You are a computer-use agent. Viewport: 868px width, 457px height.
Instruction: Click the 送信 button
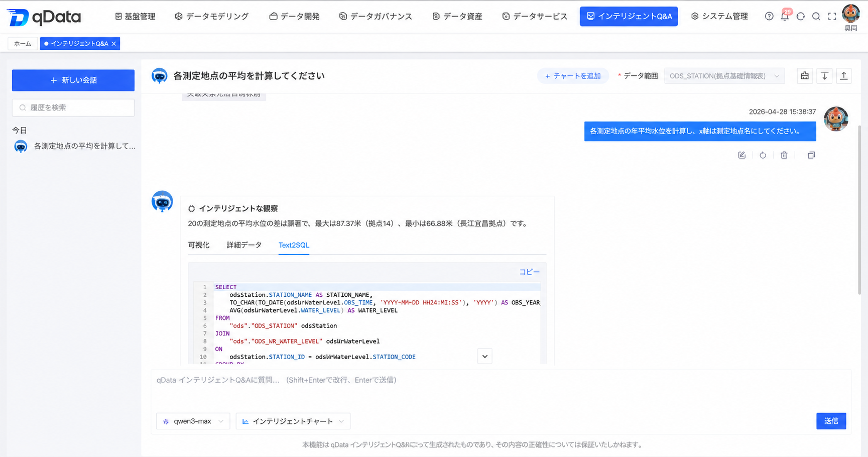click(x=831, y=421)
